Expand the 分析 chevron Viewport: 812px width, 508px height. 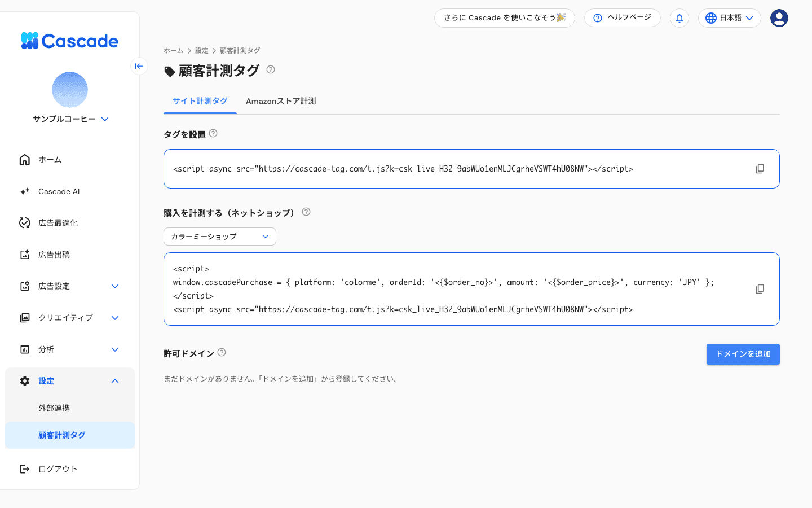point(115,349)
